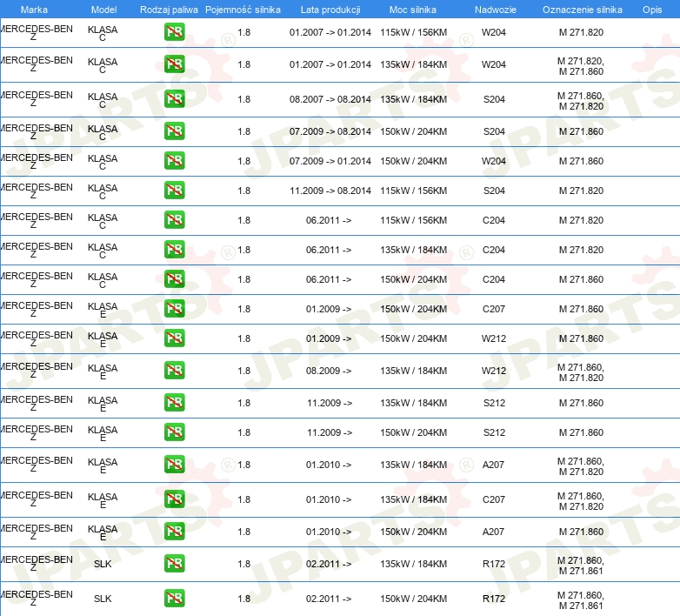The height and width of the screenshot is (616, 680).
Task: Sort by the Marka column header
Action: pyautogui.click(x=33, y=9)
